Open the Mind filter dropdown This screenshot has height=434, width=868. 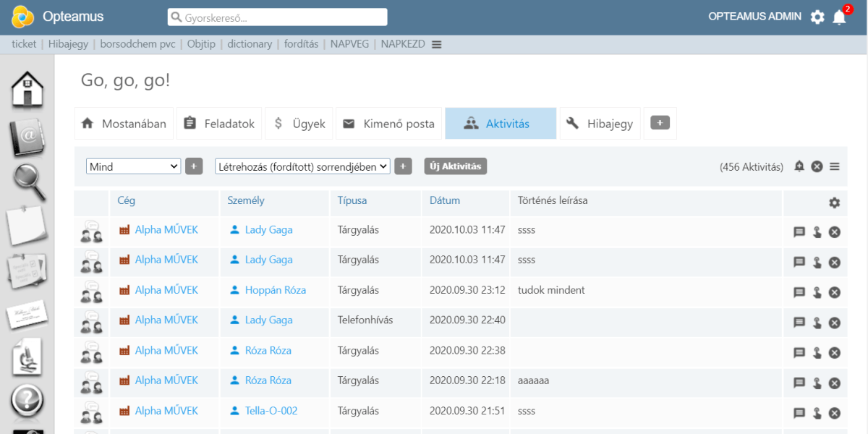click(133, 166)
